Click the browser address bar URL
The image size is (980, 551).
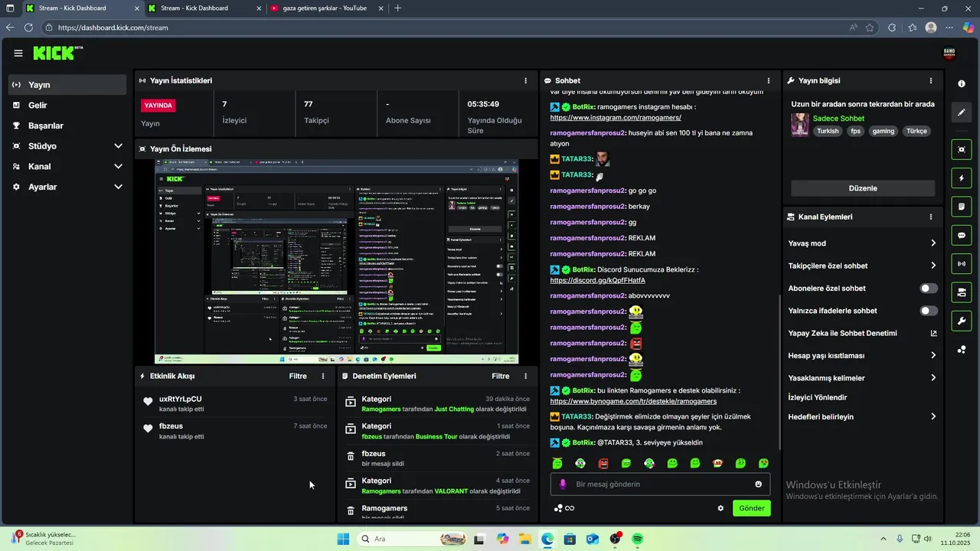(x=113, y=28)
